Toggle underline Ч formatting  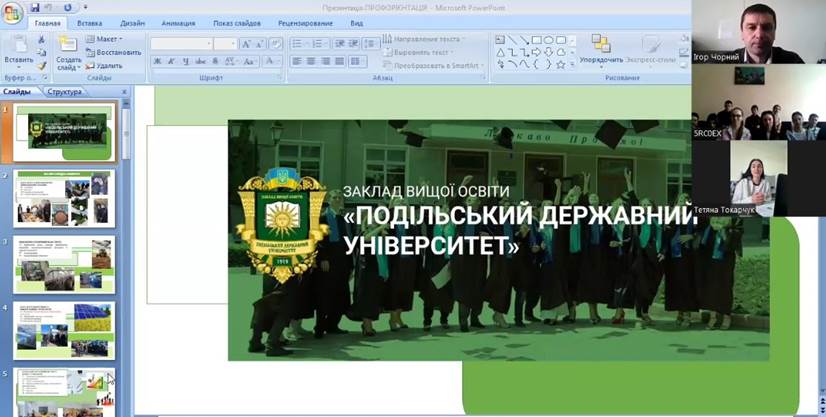(185, 62)
